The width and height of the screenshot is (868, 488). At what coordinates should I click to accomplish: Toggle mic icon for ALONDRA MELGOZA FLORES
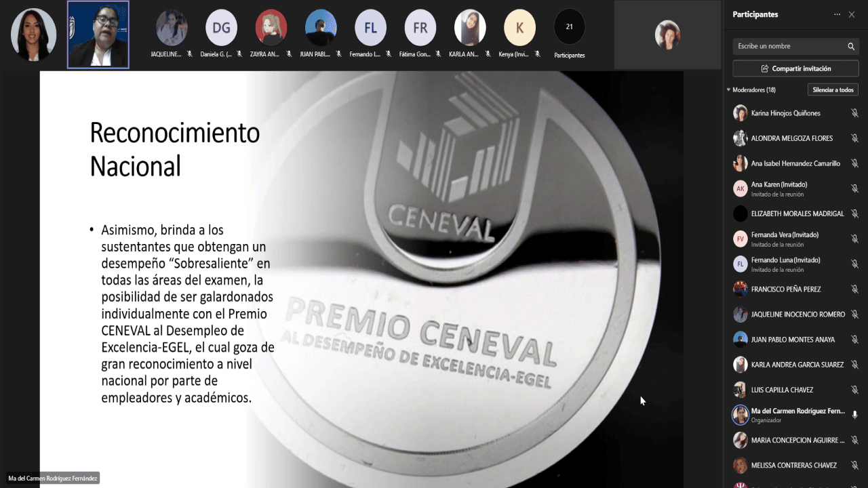pyautogui.click(x=854, y=138)
